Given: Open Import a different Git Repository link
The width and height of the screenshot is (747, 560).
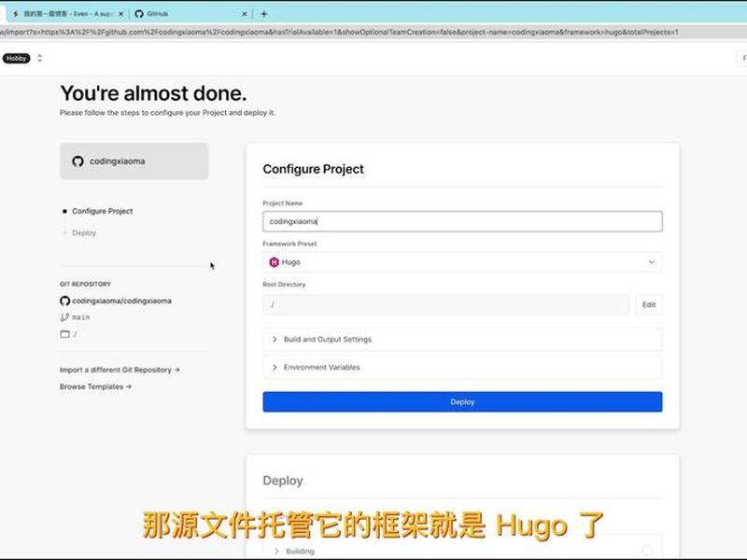Looking at the screenshot, I should pos(120,370).
